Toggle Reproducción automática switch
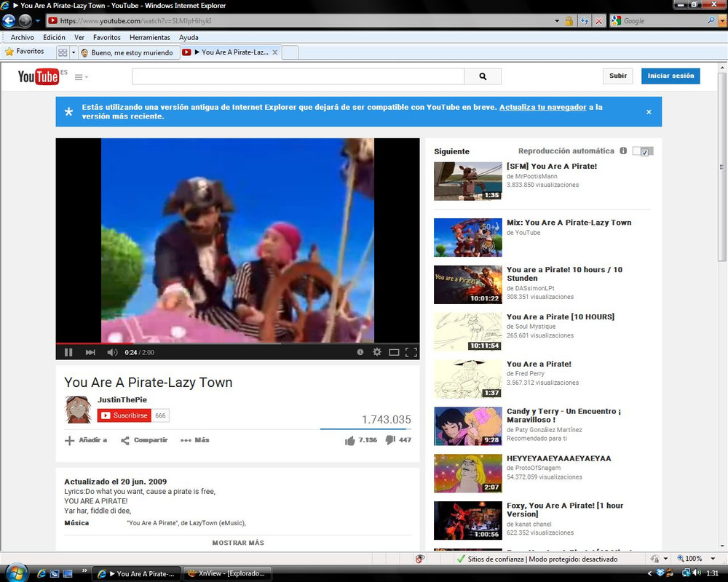Image resolution: width=728 pixels, height=582 pixels. click(643, 151)
